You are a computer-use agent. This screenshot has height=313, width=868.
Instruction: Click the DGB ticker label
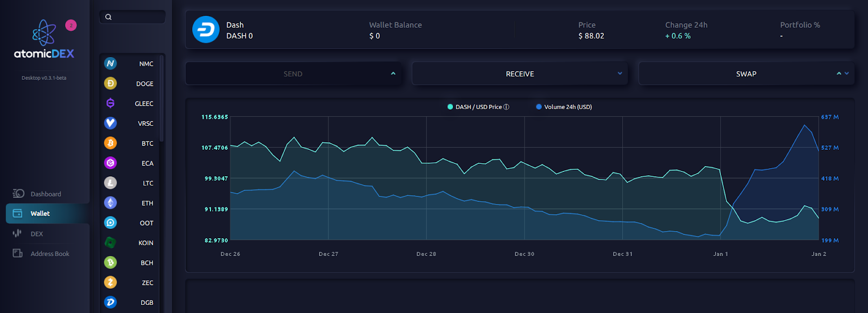tap(147, 302)
